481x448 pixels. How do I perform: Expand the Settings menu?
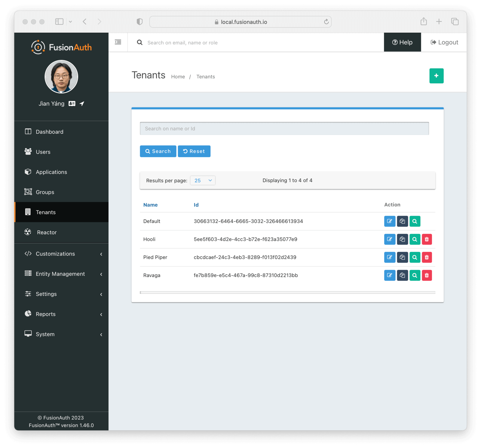click(x=61, y=294)
